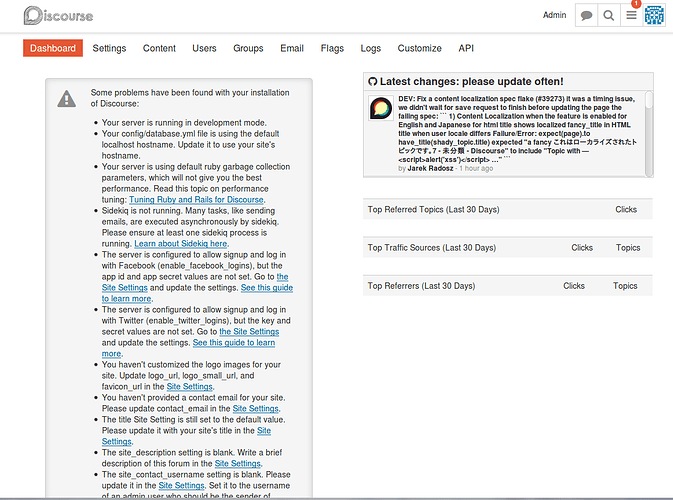
Task: Open the Customize tab
Action: point(419,48)
